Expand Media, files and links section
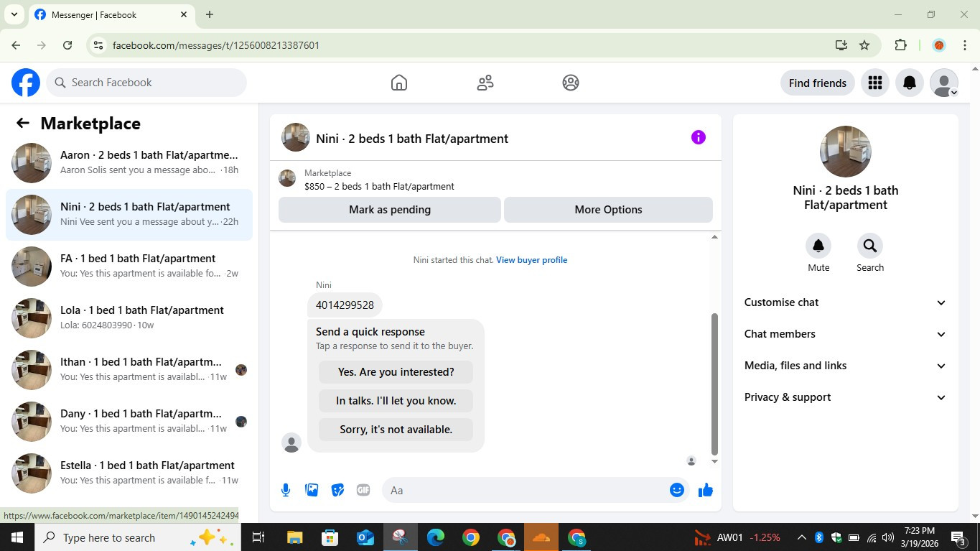This screenshot has width=980, height=551. (x=846, y=366)
